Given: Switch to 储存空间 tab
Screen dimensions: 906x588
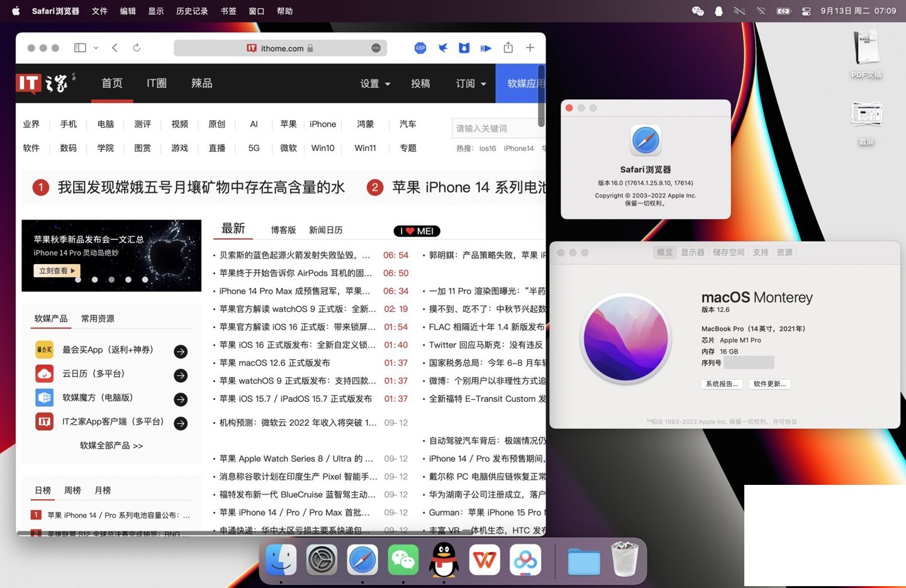Looking at the screenshot, I should pyautogui.click(x=729, y=252).
